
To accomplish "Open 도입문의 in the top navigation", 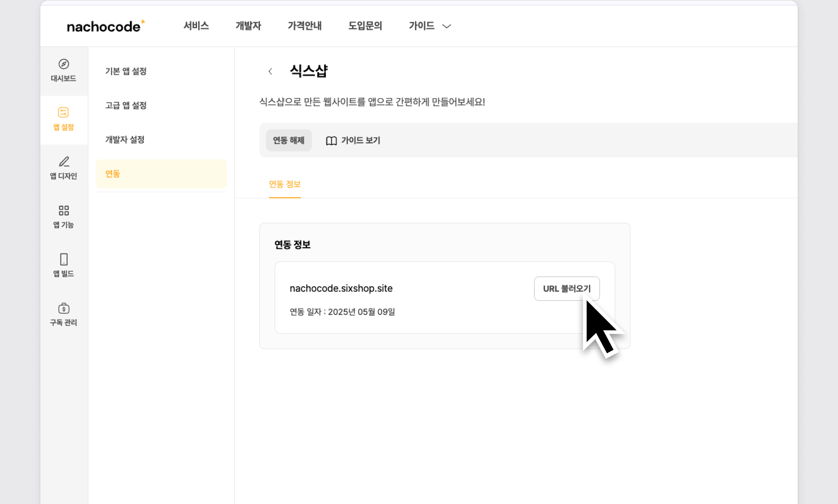I will pyautogui.click(x=365, y=26).
